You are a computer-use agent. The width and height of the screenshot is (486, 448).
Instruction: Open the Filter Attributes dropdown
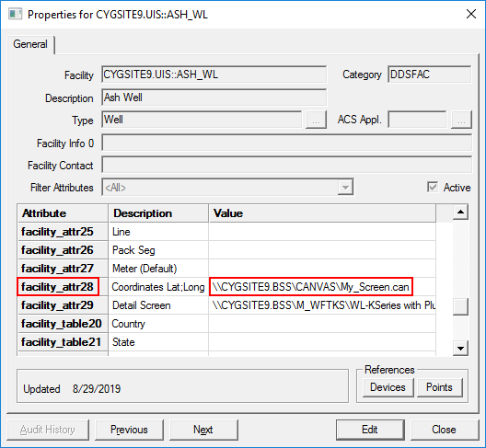[345, 187]
